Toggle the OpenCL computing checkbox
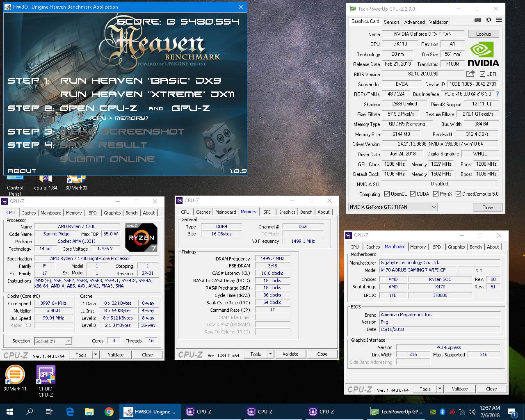 click(x=387, y=194)
